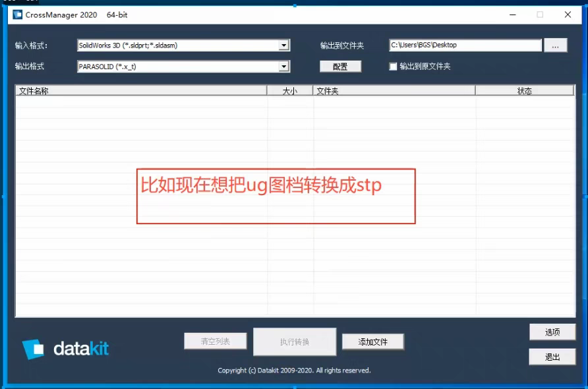The width and height of the screenshot is (588, 389).
Task: Sort by the 文件名称 column header
Action: point(141,90)
